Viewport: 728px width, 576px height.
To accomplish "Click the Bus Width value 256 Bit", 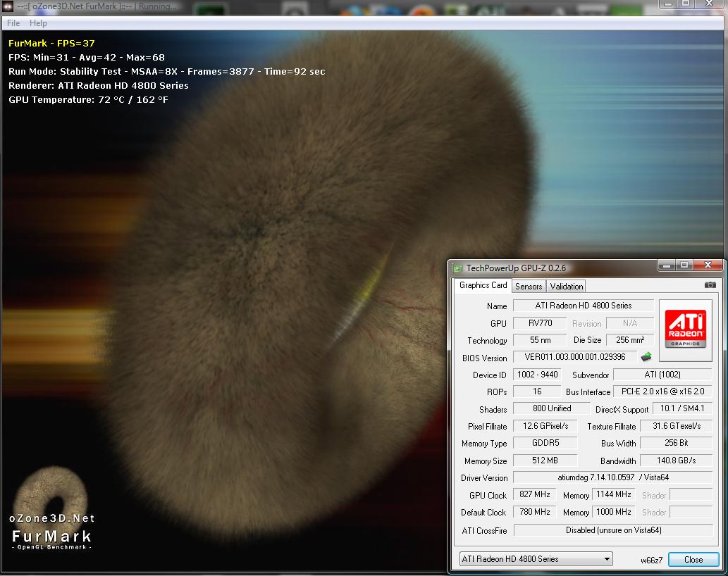I will coord(676,443).
